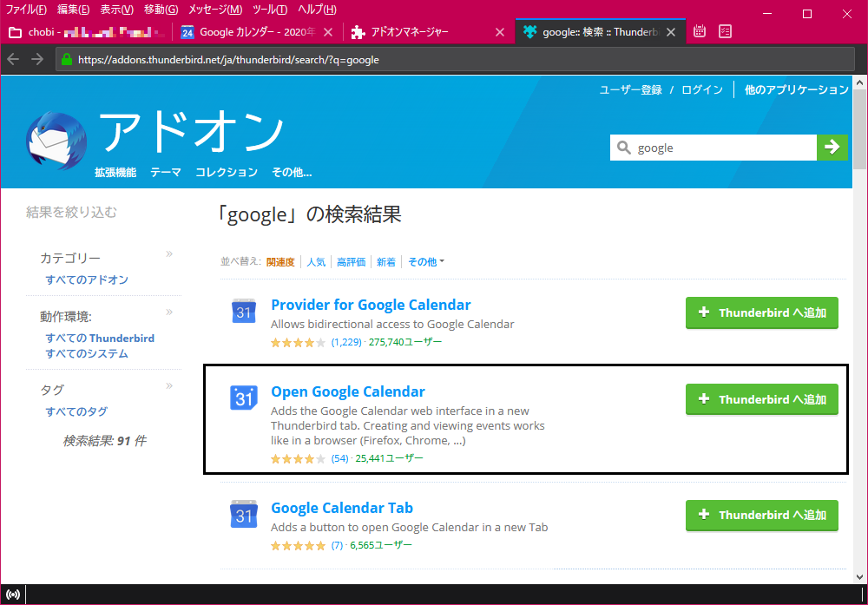Add Provider for Google Calendar to Thunderbird
This screenshot has width=868, height=605.
(x=762, y=312)
